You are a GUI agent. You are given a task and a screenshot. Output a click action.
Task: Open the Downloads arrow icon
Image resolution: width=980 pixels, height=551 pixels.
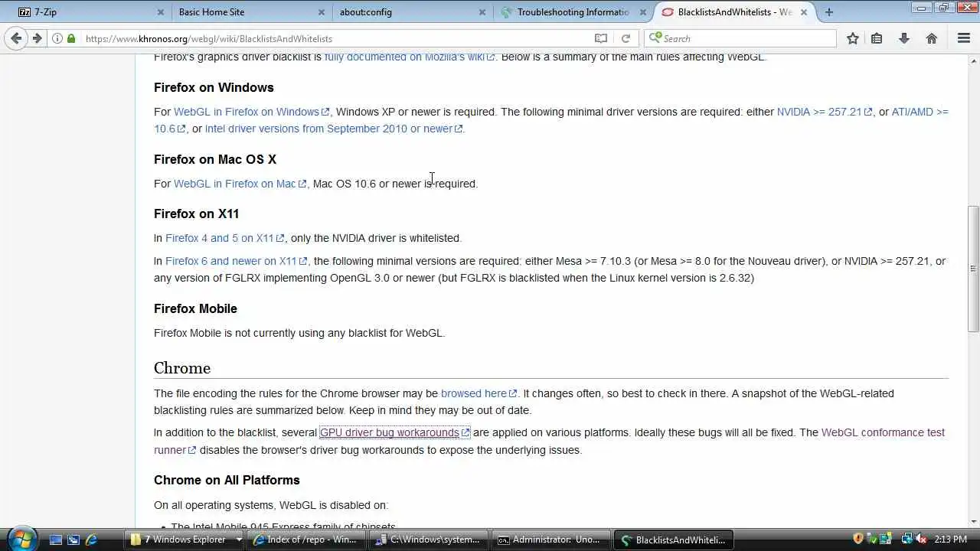pos(904,38)
